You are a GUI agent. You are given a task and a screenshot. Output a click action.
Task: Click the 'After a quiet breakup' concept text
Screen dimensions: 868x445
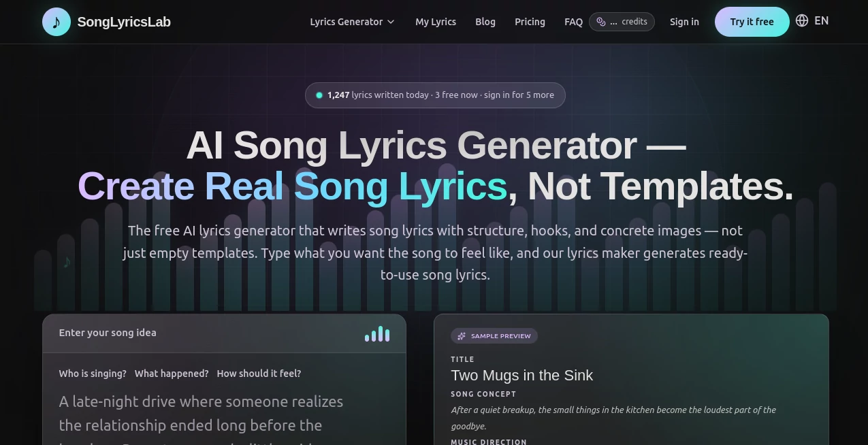[x=613, y=418]
